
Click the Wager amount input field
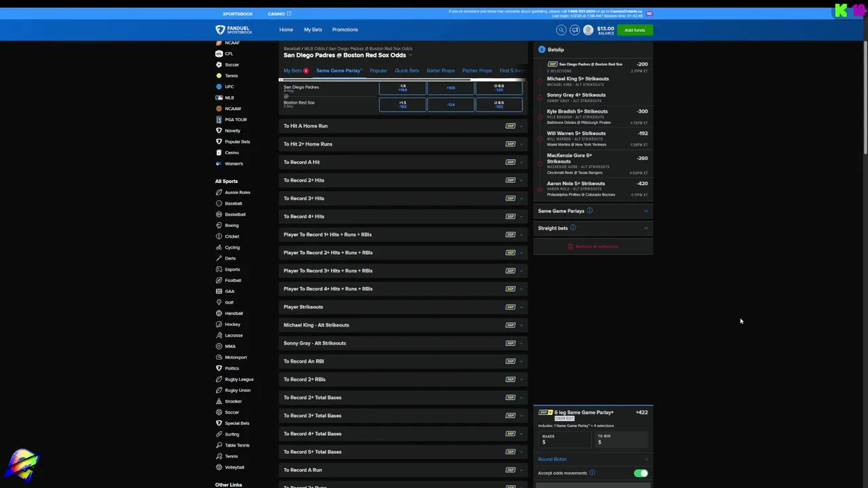click(x=565, y=439)
